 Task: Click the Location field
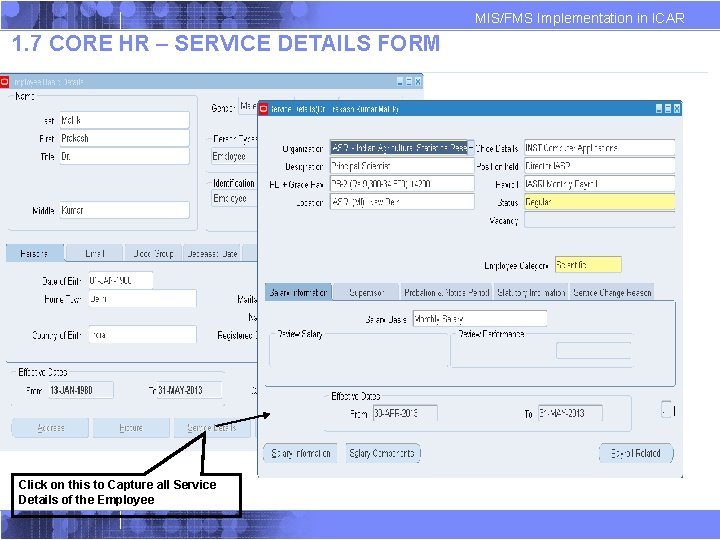pos(402,202)
